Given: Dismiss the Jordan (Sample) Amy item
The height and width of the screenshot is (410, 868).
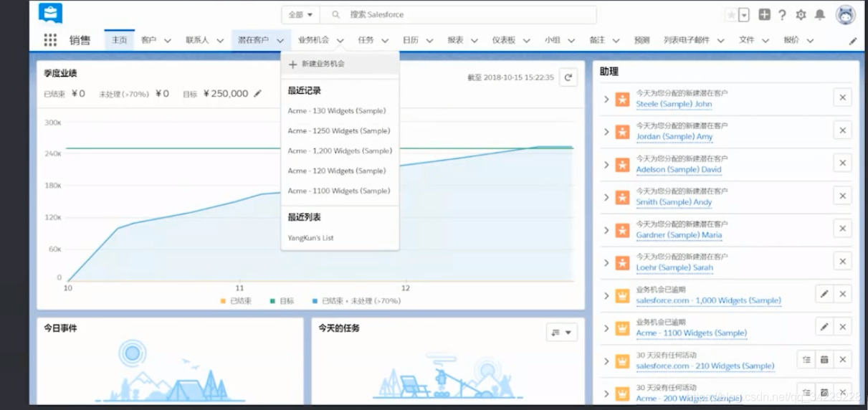Looking at the screenshot, I should coord(842,130).
